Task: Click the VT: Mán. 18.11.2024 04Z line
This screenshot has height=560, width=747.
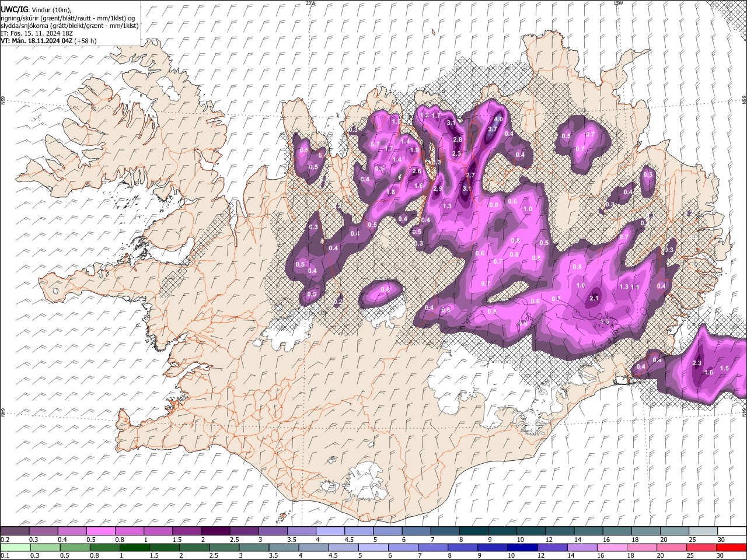Action: [49, 41]
